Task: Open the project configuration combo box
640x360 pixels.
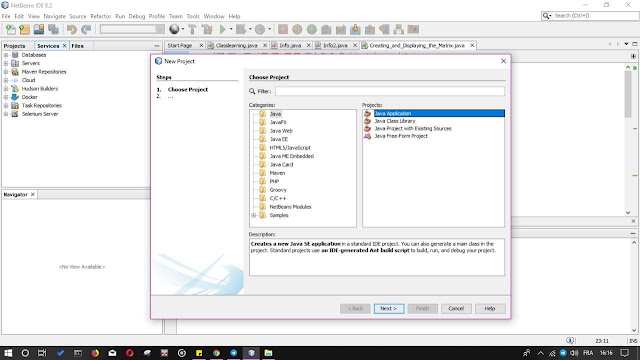Action: 132,29
